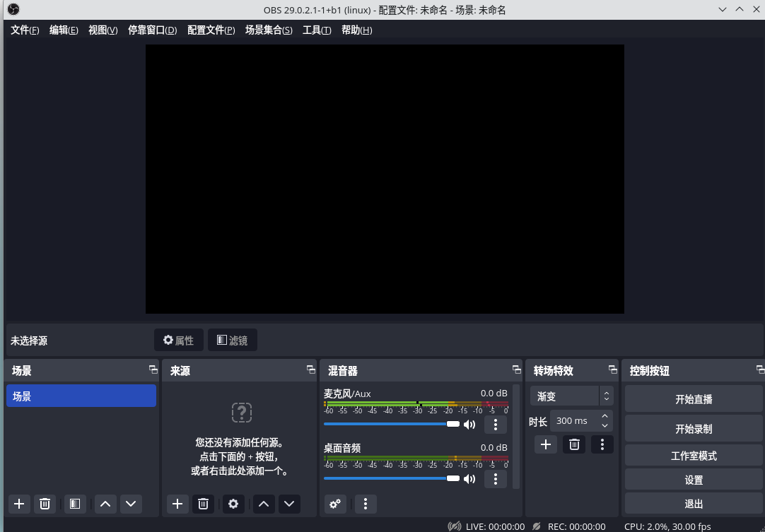Move the scene down in the Scenes panel
This screenshot has width=765, height=532.
[131, 504]
